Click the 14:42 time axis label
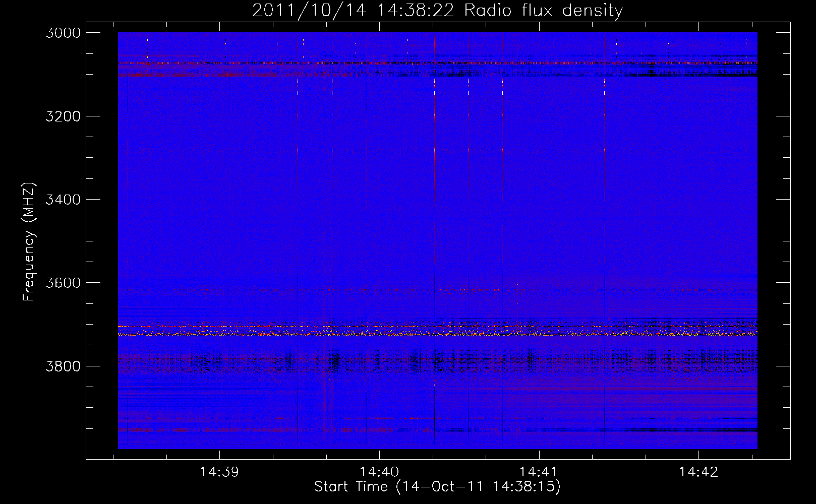This screenshot has width=816, height=504. (x=698, y=472)
